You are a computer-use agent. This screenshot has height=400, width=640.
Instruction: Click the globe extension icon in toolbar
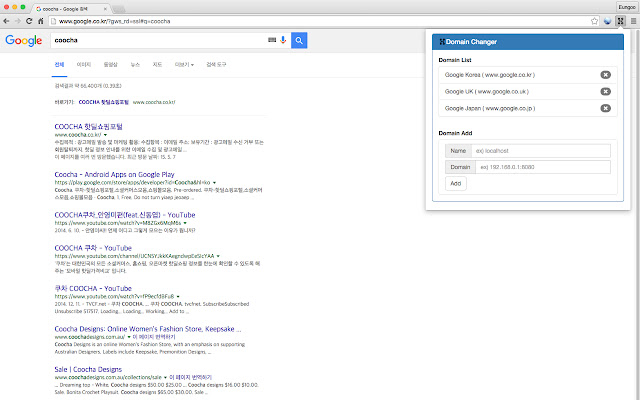(607, 21)
